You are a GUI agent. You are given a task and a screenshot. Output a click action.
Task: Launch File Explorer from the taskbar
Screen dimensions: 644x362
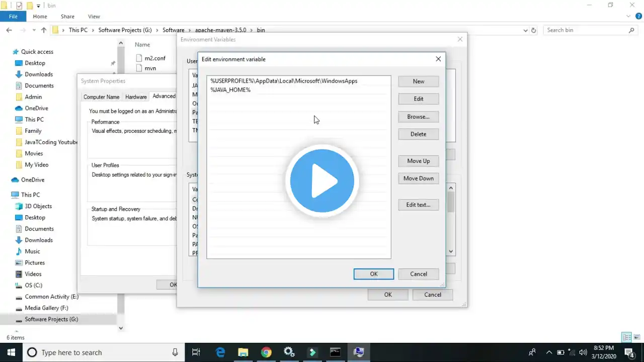(243, 352)
